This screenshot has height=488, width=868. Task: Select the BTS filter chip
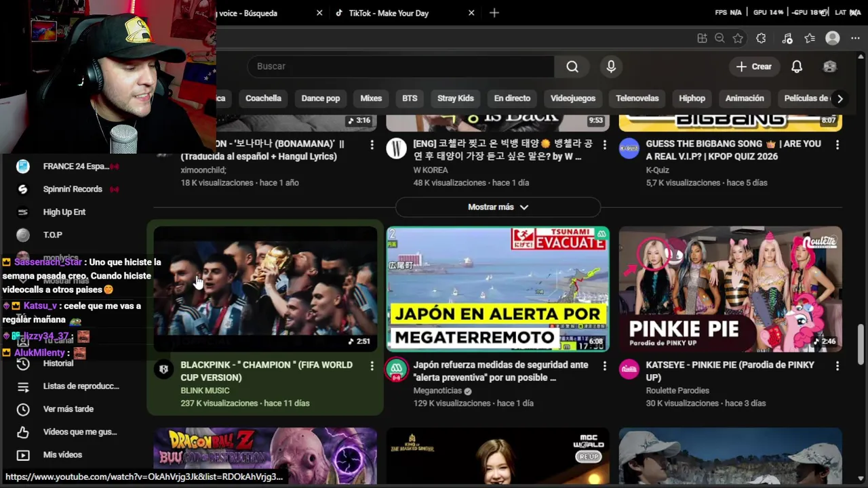410,98
